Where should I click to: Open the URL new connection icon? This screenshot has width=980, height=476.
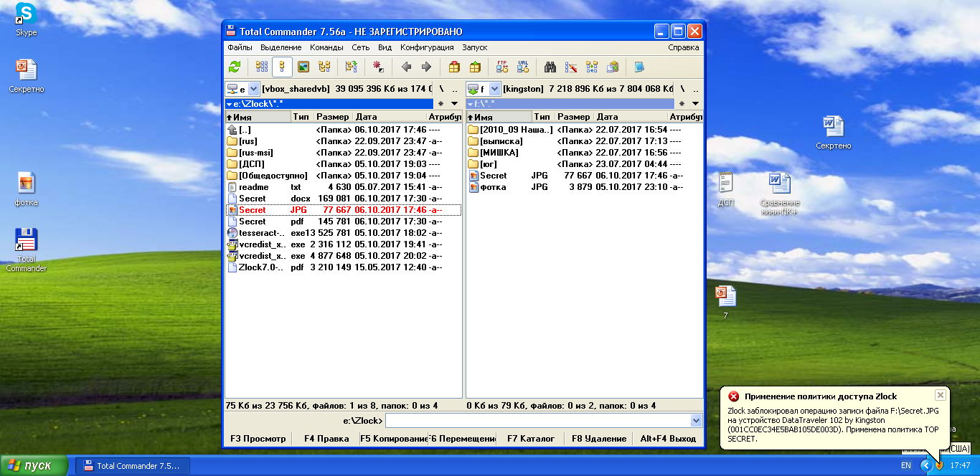[x=523, y=67]
